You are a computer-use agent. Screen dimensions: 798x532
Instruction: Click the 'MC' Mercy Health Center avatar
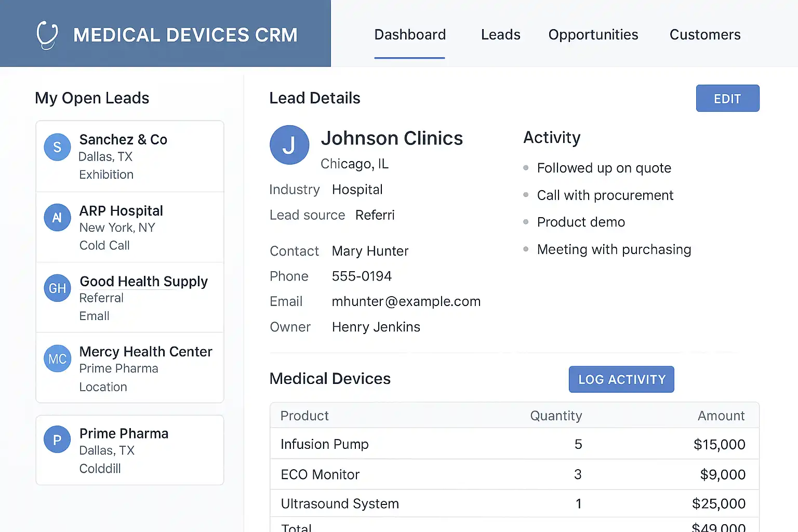click(x=57, y=359)
